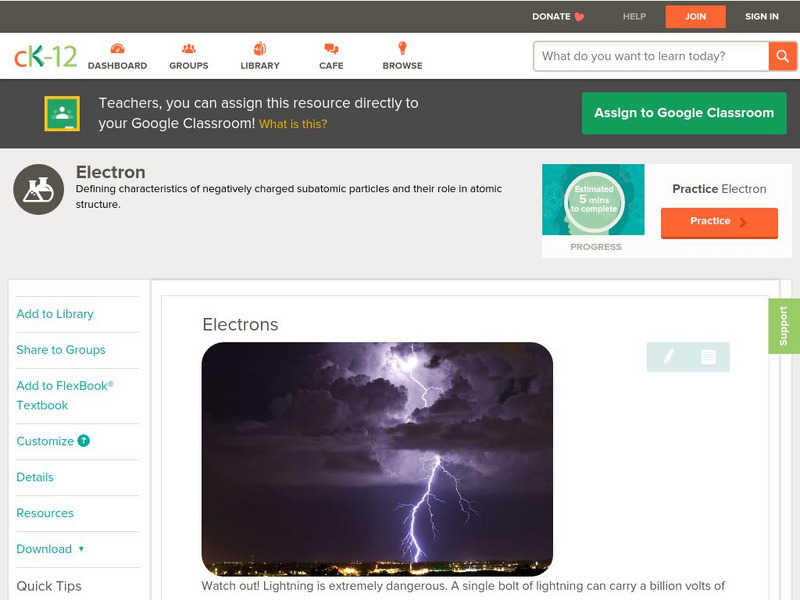The height and width of the screenshot is (600, 800).
Task: Click the 'Electron' page title
Action: point(111,172)
